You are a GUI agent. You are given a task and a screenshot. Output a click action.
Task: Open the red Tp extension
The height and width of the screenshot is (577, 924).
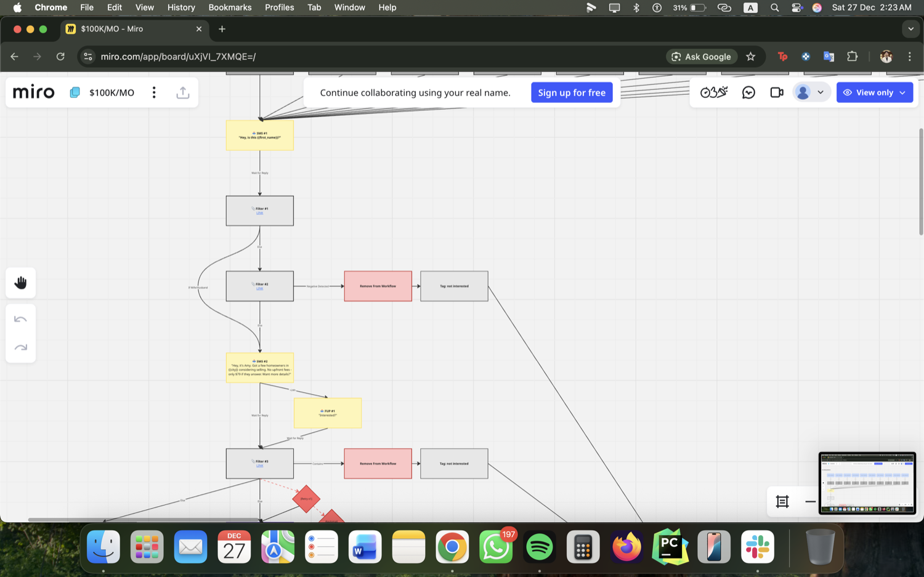pyautogui.click(x=782, y=57)
